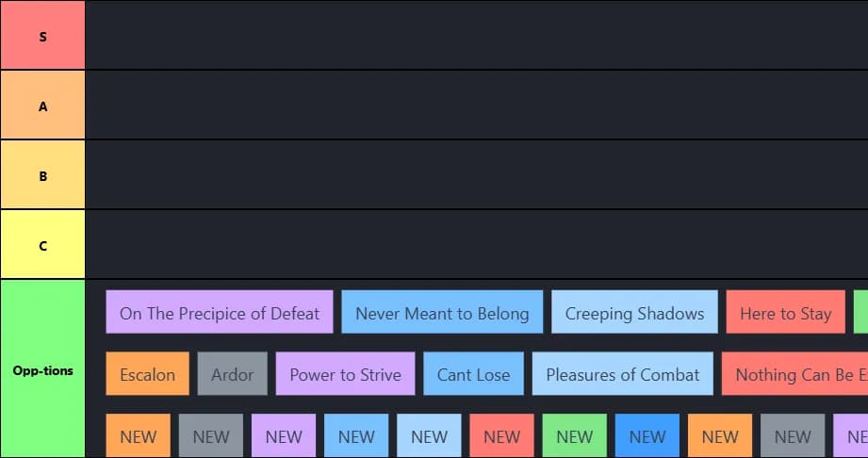
Task: Select the On The Precipice of Defeat item
Action: coord(220,313)
